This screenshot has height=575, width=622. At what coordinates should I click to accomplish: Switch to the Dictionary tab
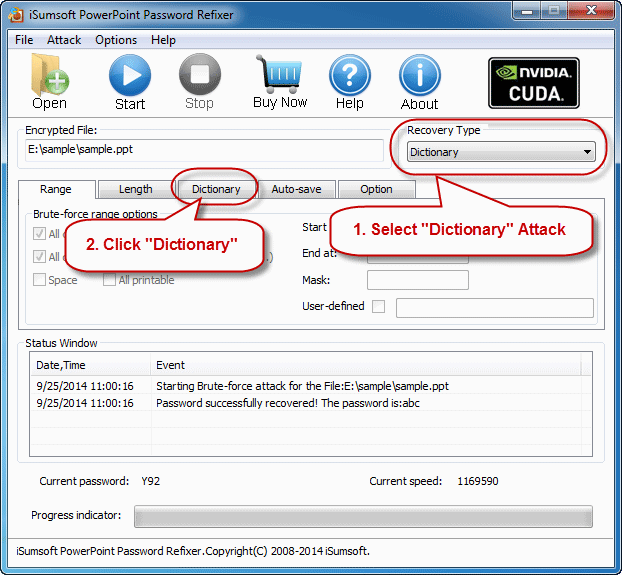[216, 189]
